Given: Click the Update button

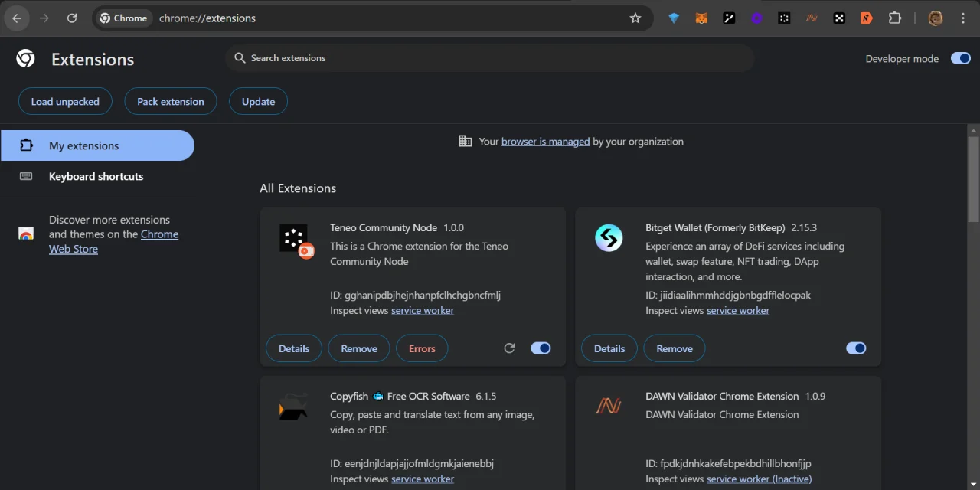Looking at the screenshot, I should (x=259, y=101).
